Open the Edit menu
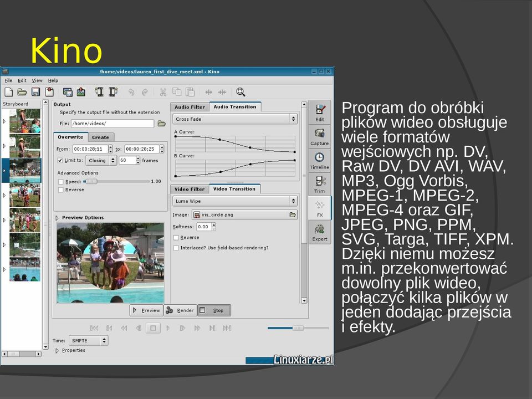 coord(22,80)
